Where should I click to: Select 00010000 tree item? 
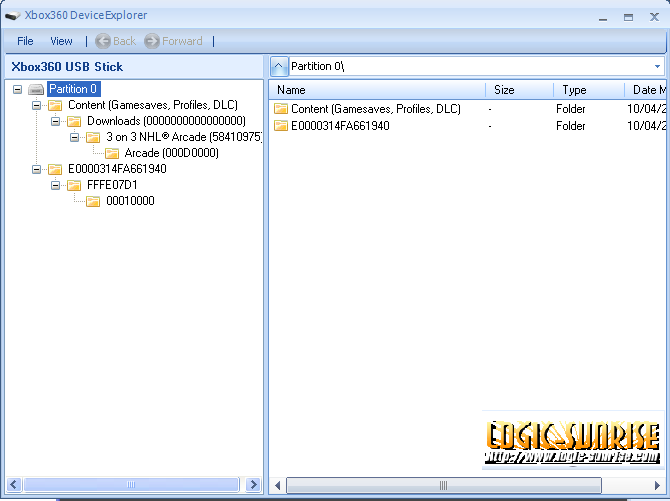(x=130, y=201)
